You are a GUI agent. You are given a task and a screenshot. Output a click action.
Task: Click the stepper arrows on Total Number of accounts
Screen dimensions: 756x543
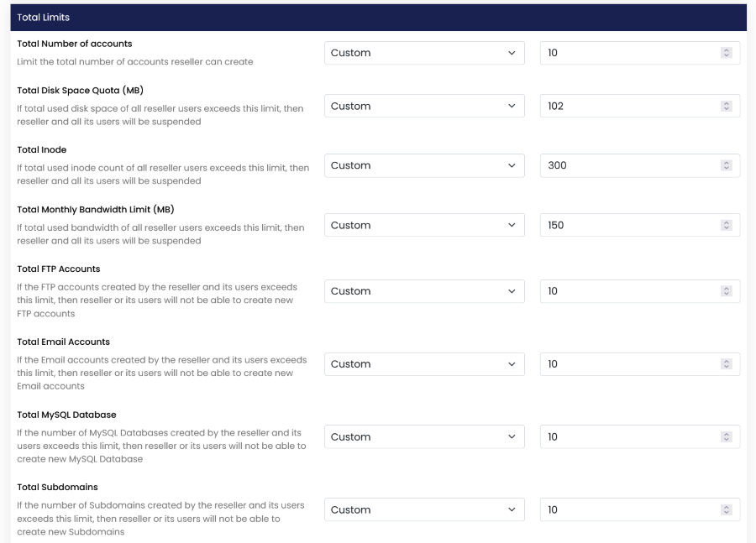point(727,53)
